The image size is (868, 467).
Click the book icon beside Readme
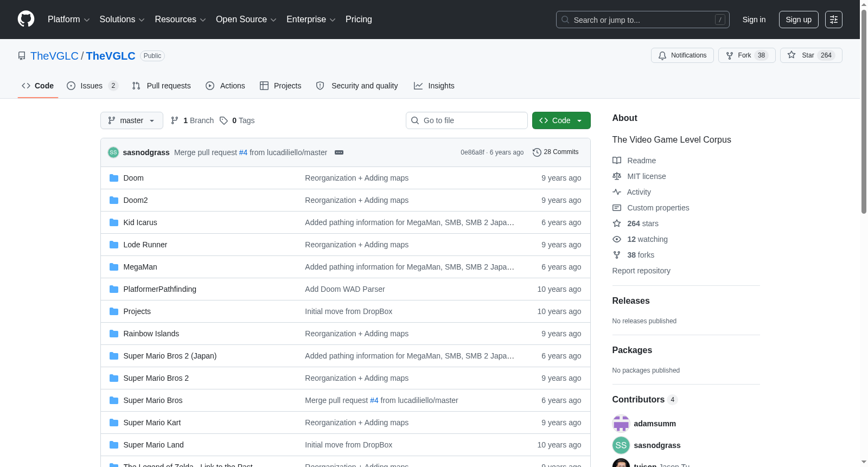pos(617,161)
